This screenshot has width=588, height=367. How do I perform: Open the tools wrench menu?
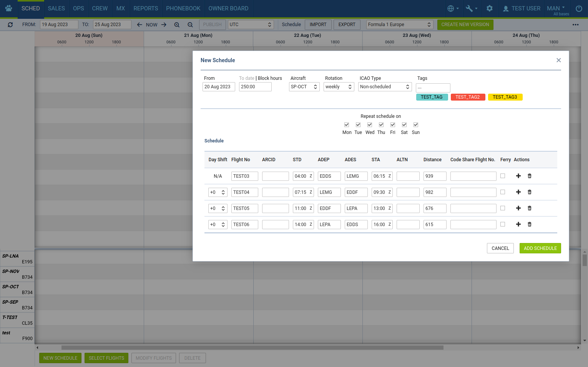tap(470, 8)
